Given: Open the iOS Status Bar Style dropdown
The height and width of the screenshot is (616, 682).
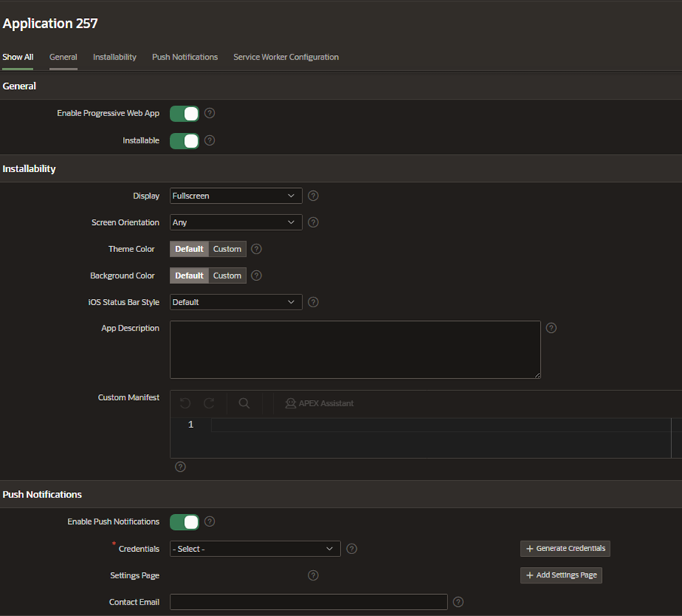Looking at the screenshot, I should (x=235, y=302).
